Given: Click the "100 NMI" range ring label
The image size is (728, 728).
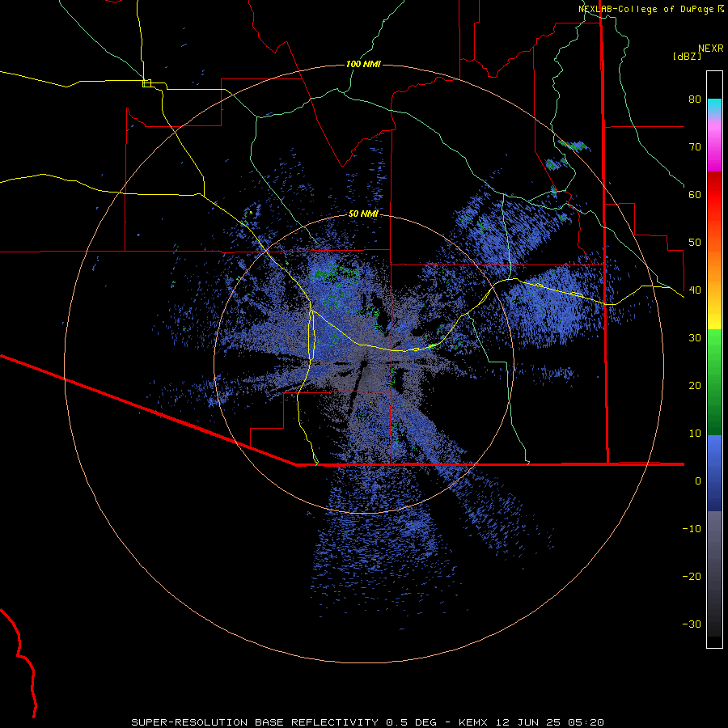Looking at the screenshot, I should pos(363,64).
